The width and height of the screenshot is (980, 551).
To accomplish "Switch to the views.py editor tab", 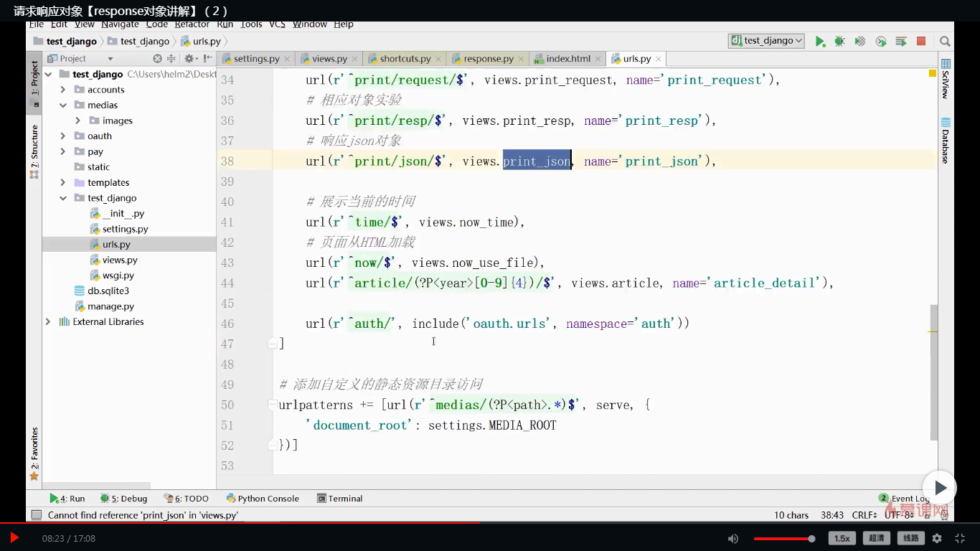I will pos(329,59).
